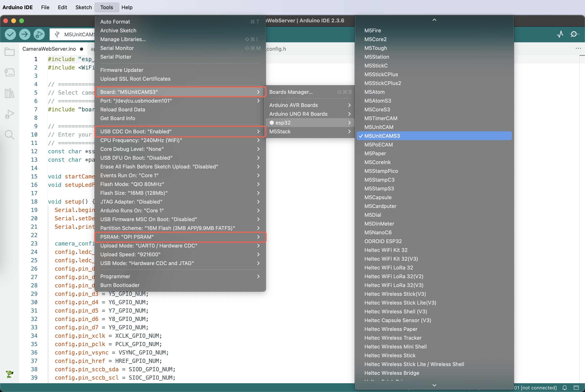Select the M5CoreS3 board
The image size is (585, 392).
click(434, 110)
